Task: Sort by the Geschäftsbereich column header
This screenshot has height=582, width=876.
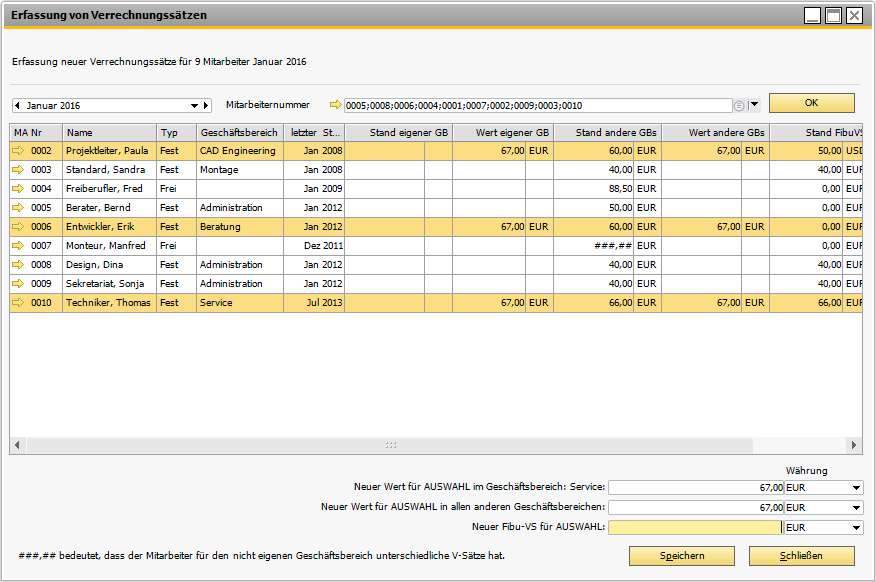Action: click(239, 132)
